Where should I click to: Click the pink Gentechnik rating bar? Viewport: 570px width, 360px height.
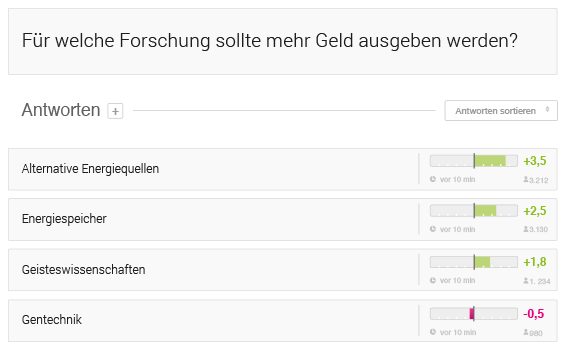[x=474, y=313]
